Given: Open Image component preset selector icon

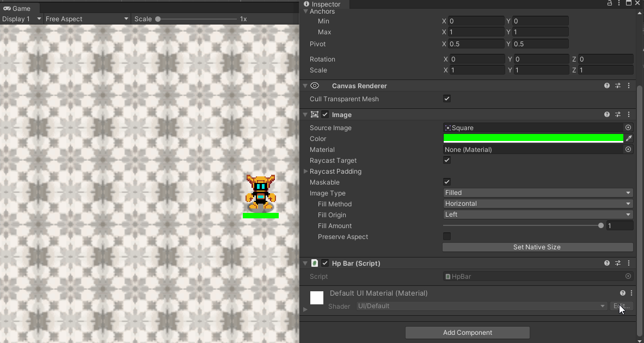Looking at the screenshot, I should coord(618,115).
